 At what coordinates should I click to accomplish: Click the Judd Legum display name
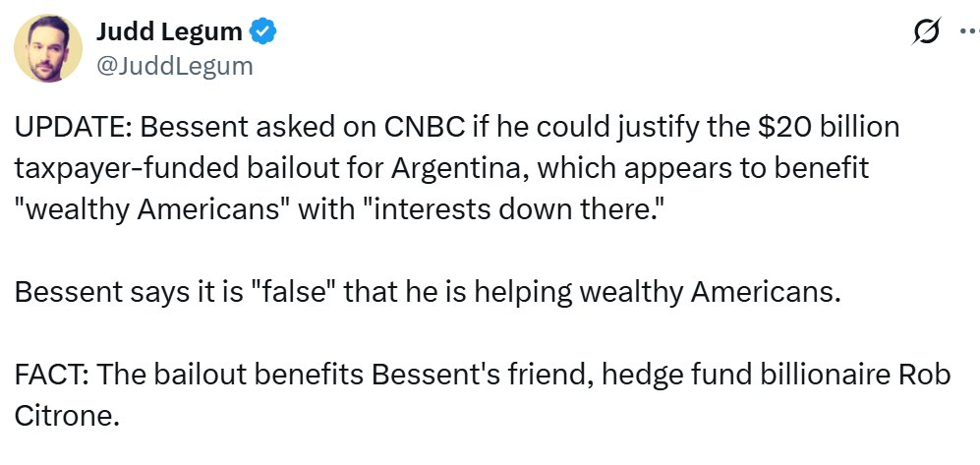click(168, 31)
